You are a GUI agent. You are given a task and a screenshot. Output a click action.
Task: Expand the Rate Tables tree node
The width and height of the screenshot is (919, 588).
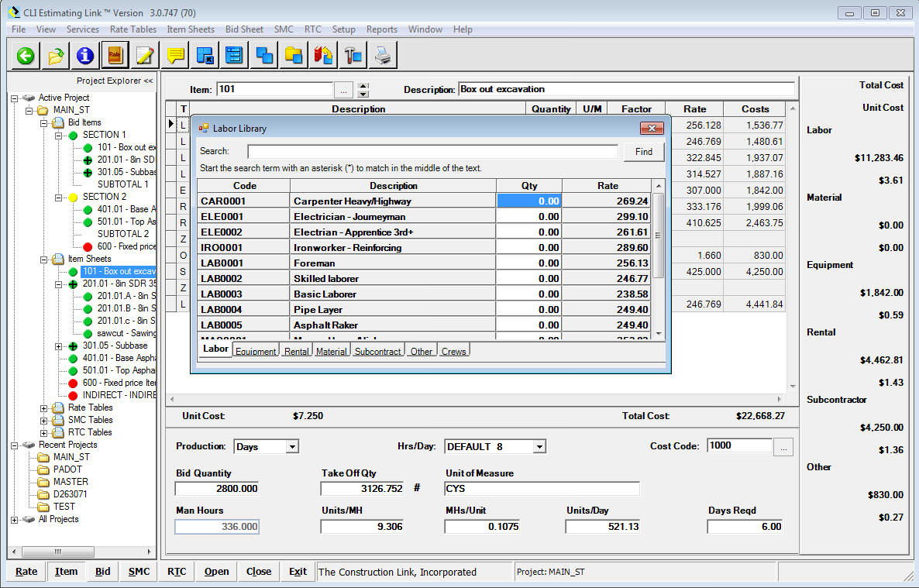coord(44,407)
